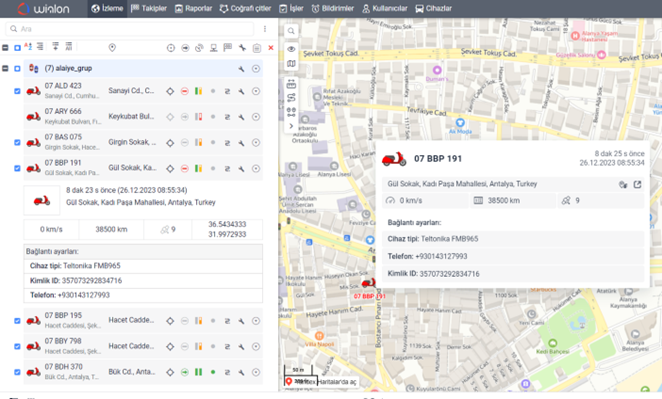
Task: Click the header connection state icon
Action: pyautogui.click(x=199, y=48)
